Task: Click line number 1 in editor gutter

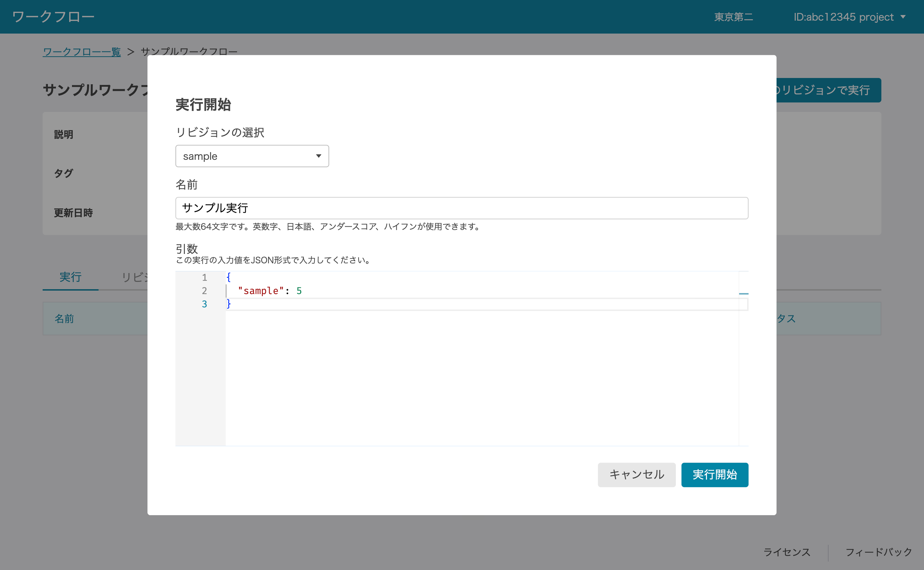Action: [x=204, y=277]
